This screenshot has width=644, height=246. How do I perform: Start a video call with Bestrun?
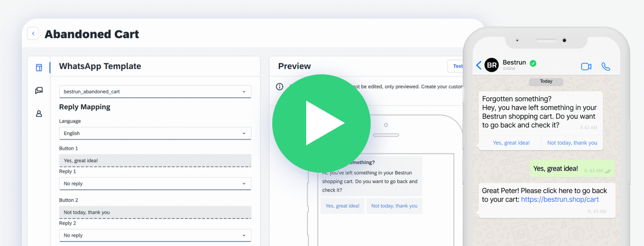pos(586,67)
